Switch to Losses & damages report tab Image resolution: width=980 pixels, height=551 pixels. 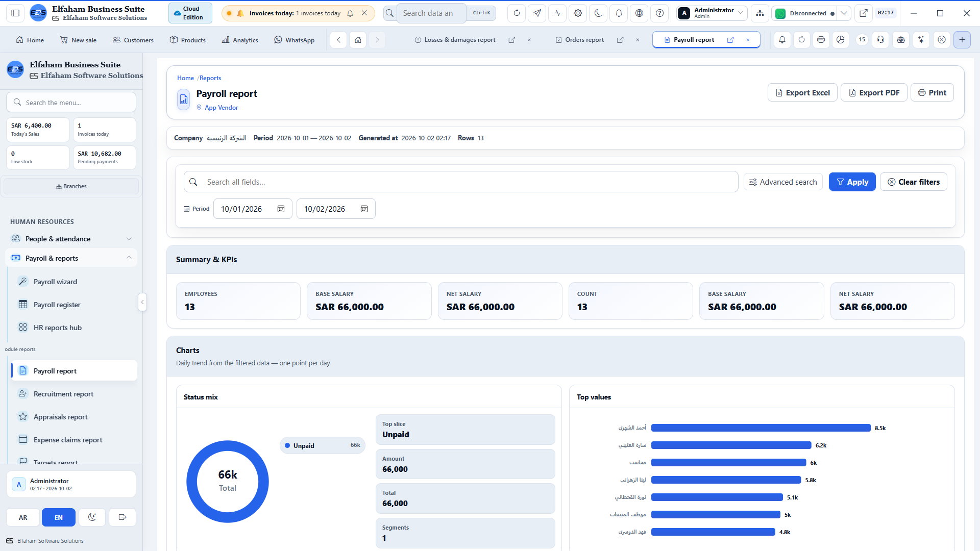(x=459, y=40)
